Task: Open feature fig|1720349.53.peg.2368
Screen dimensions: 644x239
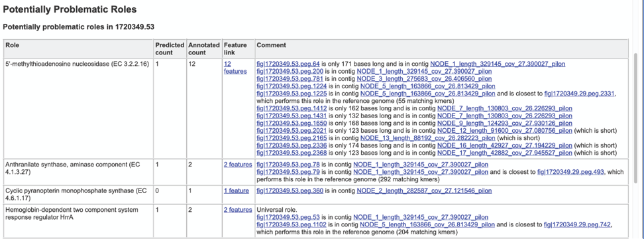Action: click(x=292, y=153)
